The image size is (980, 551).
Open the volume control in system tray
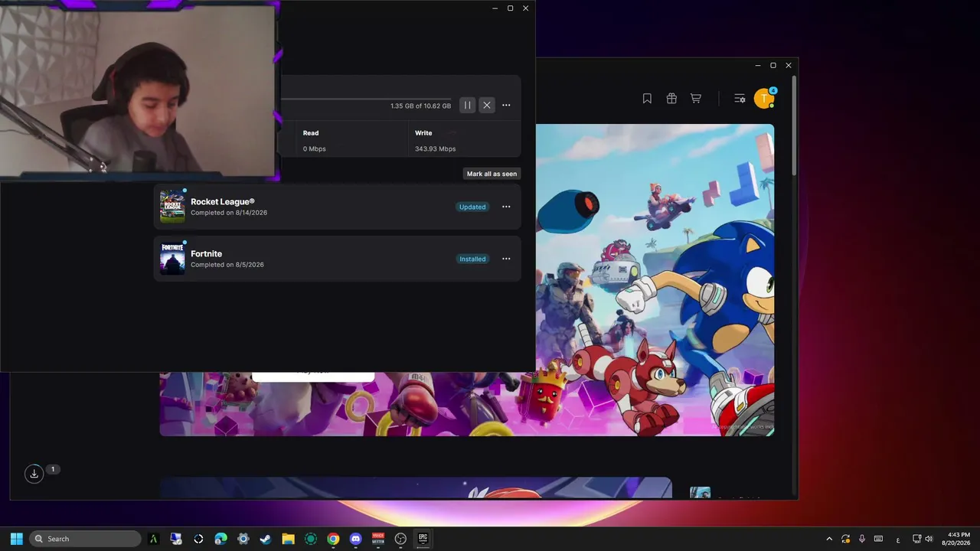coord(929,539)
